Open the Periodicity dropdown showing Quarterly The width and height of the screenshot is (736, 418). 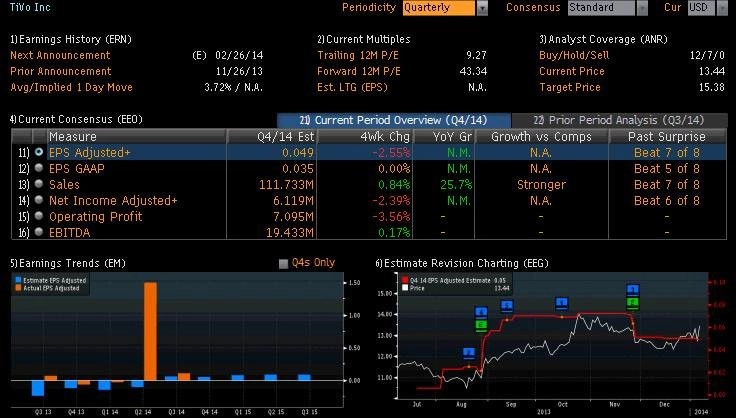pos(445,8)
